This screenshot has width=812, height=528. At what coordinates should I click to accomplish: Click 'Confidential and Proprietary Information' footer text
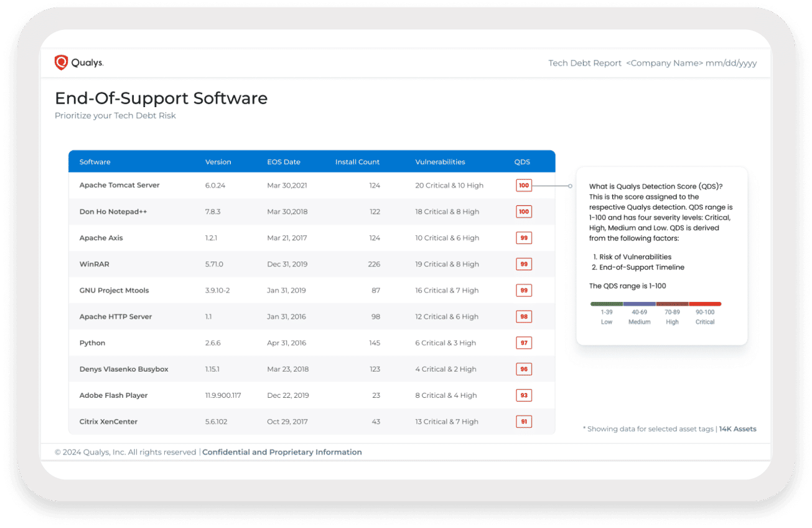pyautogui.click(x=282, y=453)
